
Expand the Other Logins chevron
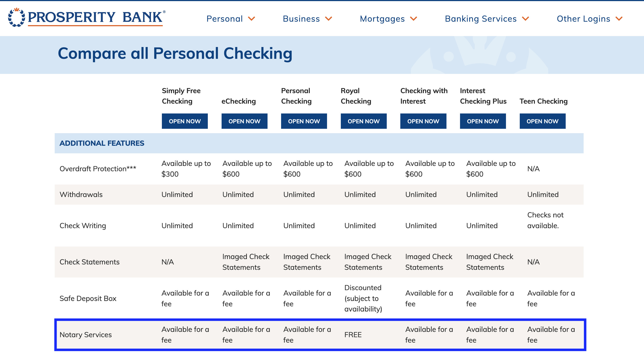[x=619, y=19]
